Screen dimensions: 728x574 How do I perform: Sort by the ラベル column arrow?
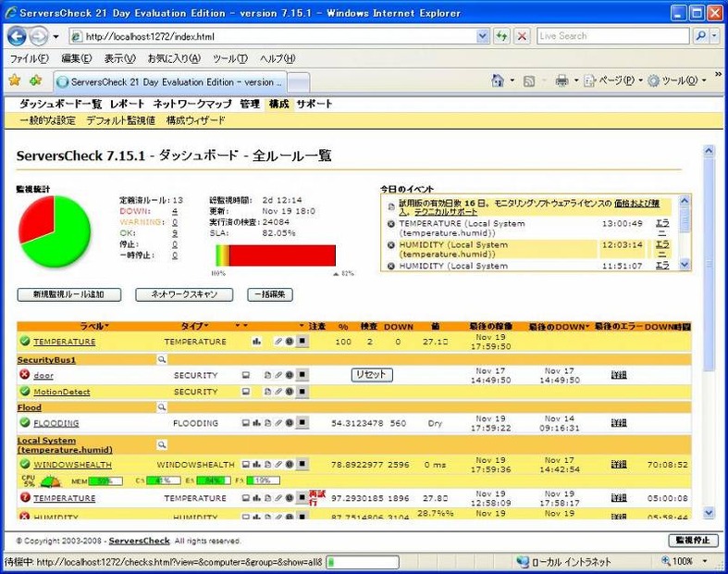106,326
